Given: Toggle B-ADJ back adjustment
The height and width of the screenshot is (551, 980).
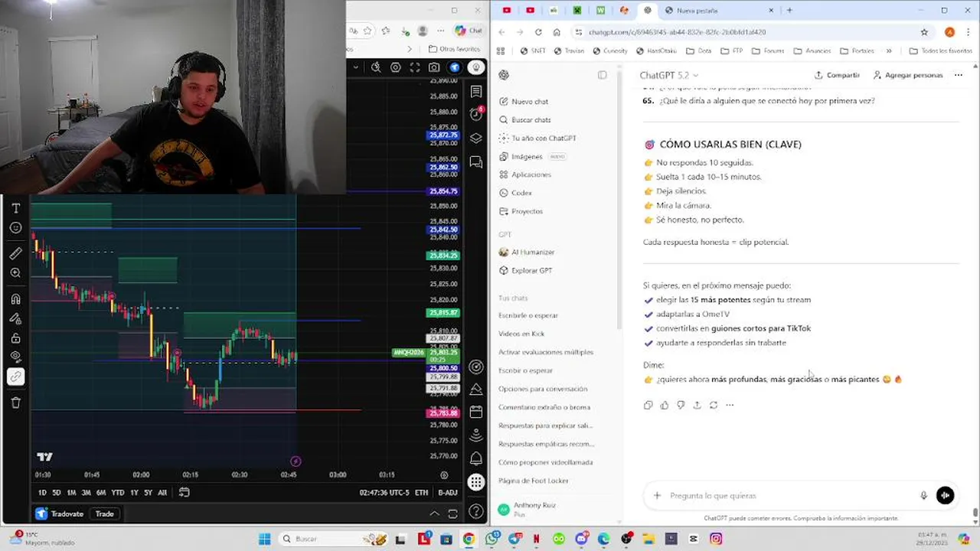Looking at the screenshot, I should pos(448,493).
